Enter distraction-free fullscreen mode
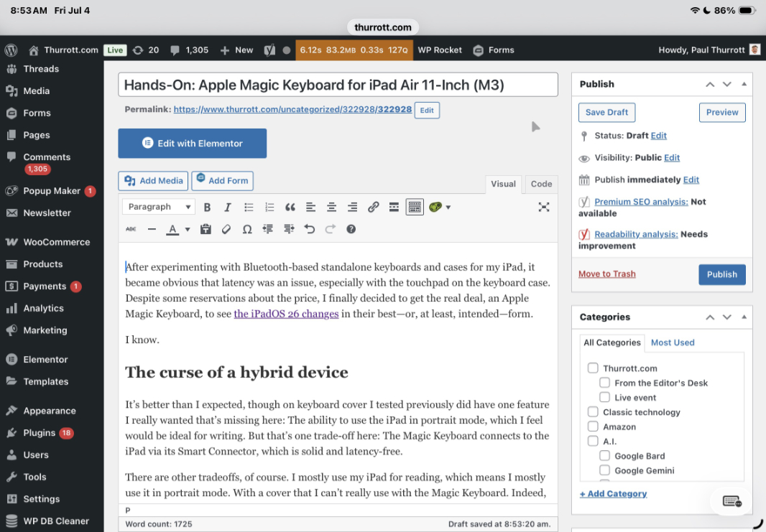 (544, 207)
